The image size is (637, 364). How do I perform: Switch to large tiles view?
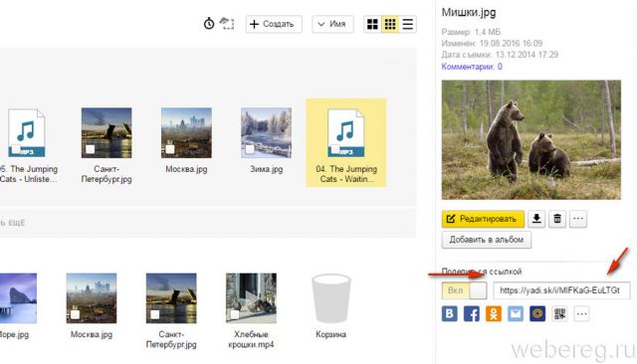coord(372,24)
